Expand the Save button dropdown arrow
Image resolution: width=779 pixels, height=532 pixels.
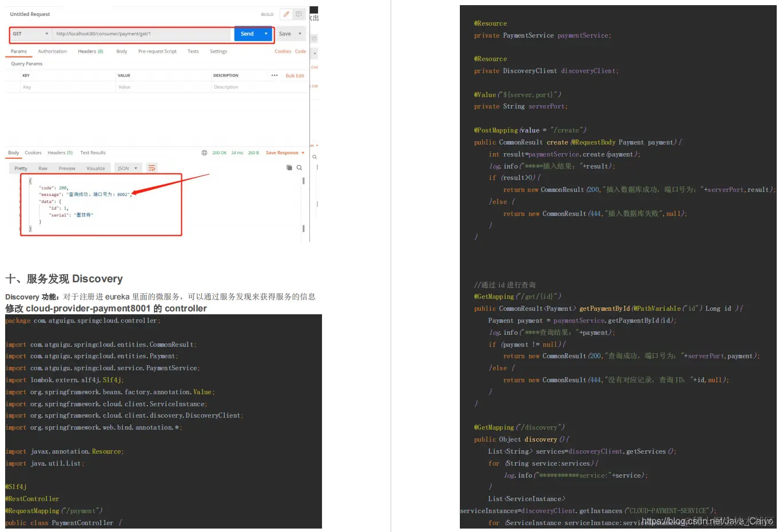(x=300, y=34)
